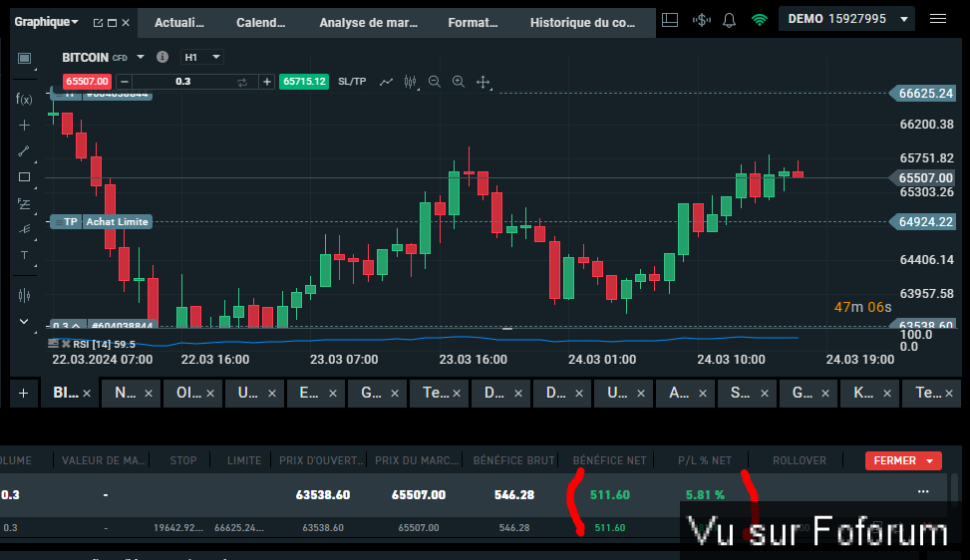Select the trend line drawing tool

click(x=25, y=151)
